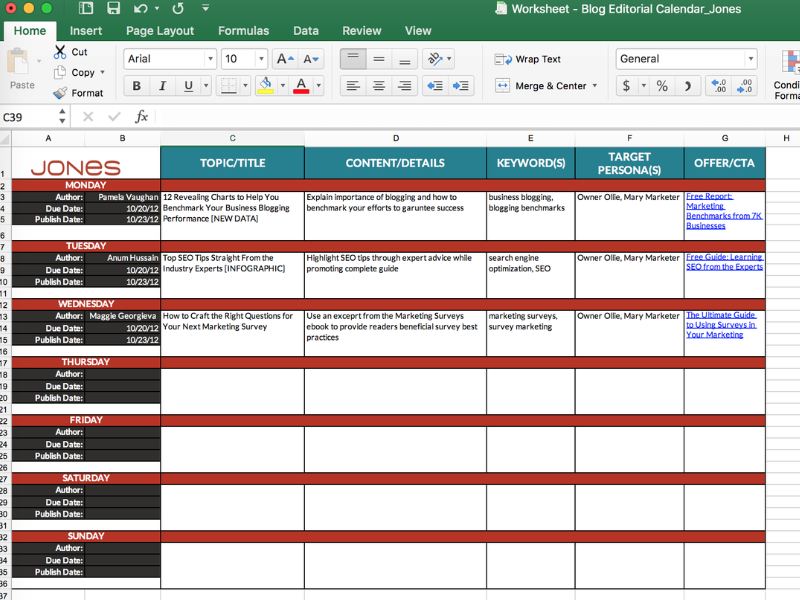
Task: Toggle align text right
Action: pos(405,85)
